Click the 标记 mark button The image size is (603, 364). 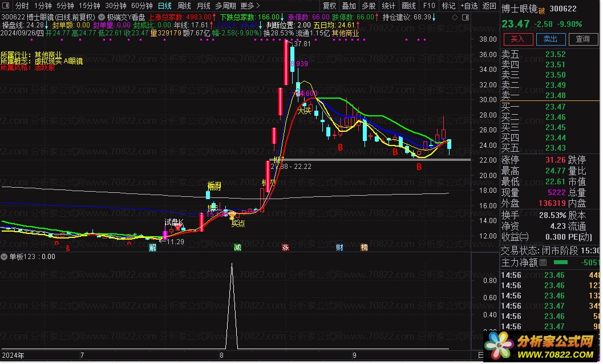pos(448,6)
